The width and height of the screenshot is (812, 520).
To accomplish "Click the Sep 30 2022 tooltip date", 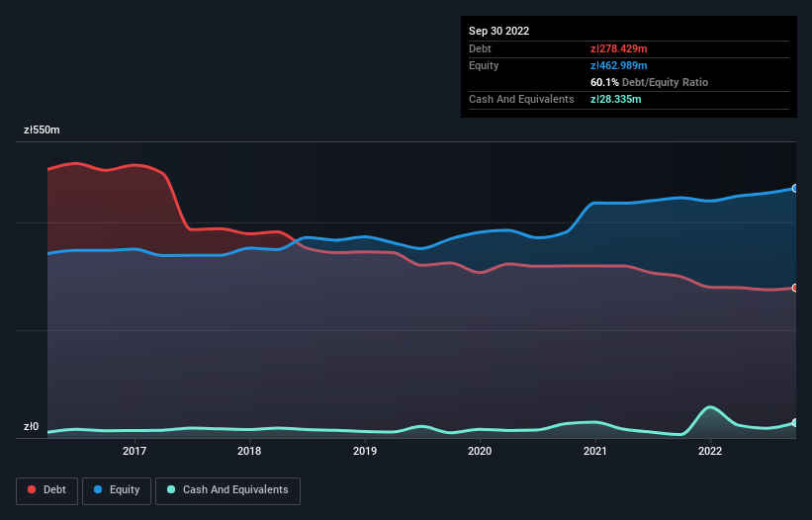I will click(x=499, y=31).
